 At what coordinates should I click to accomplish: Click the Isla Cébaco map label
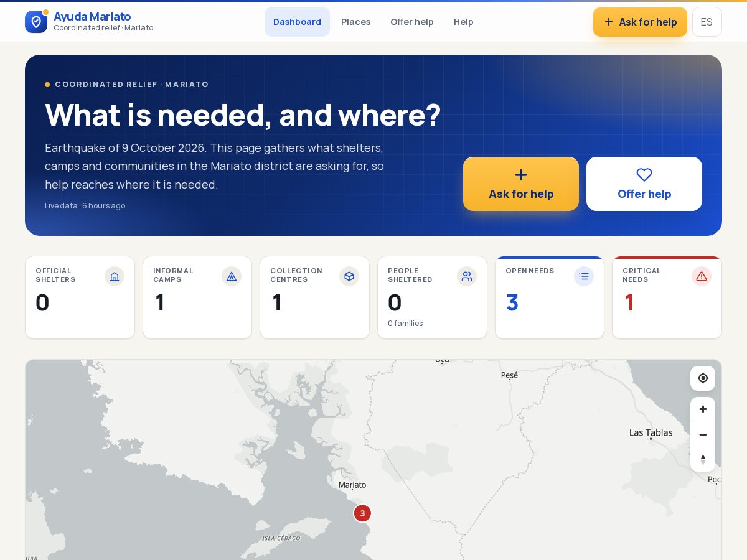281,538
